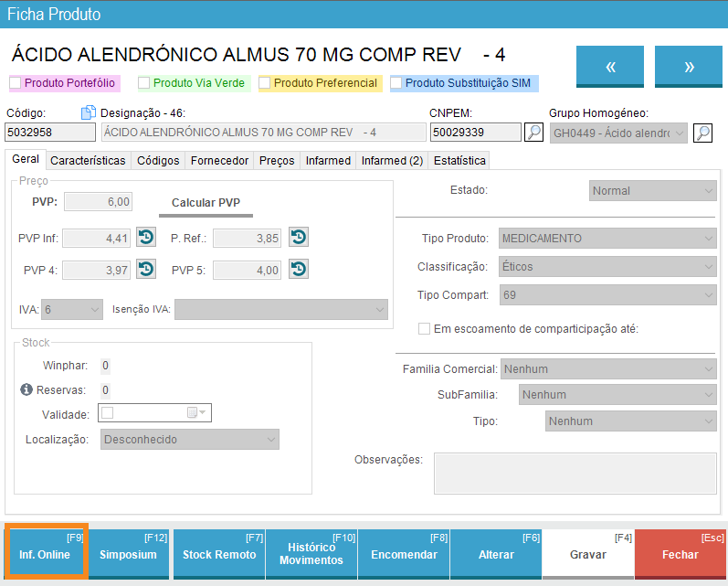Image resolution: width=728 pixels, height=586 pixels.
Task: Click the history icon beside PVP 5
Action: pyautogui.click(x=298, y=270)
